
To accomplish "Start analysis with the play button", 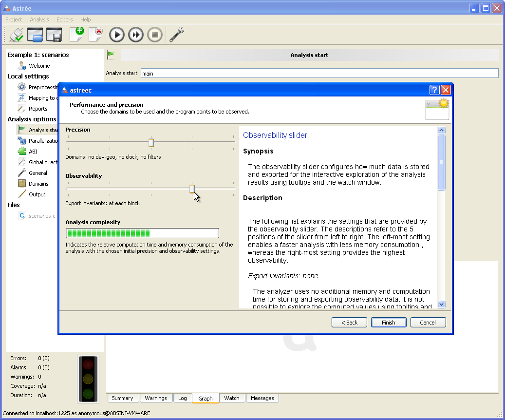I will [x=117, y=35].
